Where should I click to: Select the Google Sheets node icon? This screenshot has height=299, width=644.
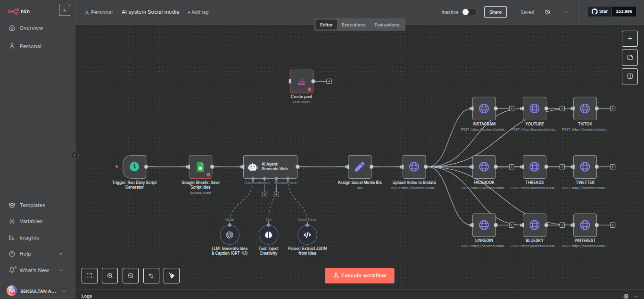(x=200, y=167)
